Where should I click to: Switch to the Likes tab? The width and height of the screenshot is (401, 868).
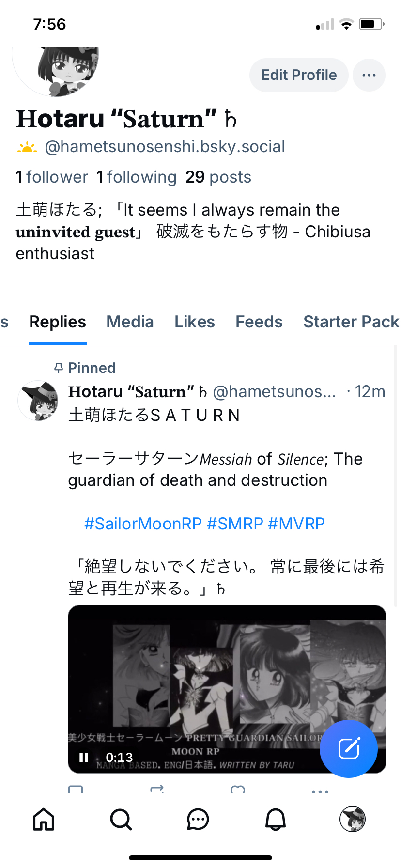(x=195, y=322)
